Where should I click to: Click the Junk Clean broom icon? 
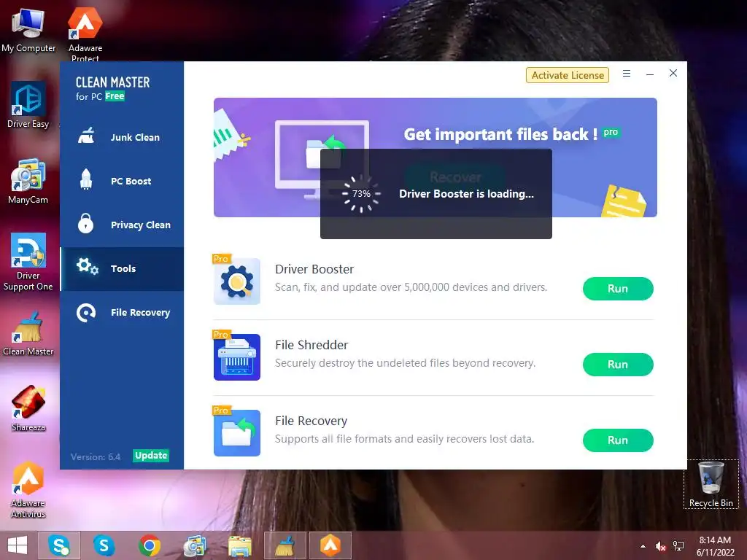pos(86,136)
